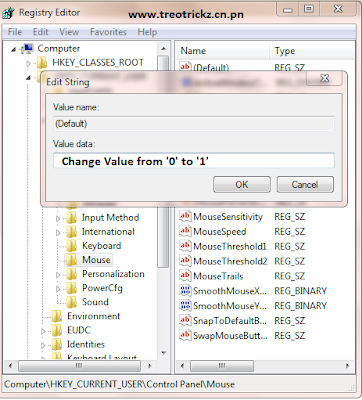Click MouseSensitivity string icon

[185, 216]
